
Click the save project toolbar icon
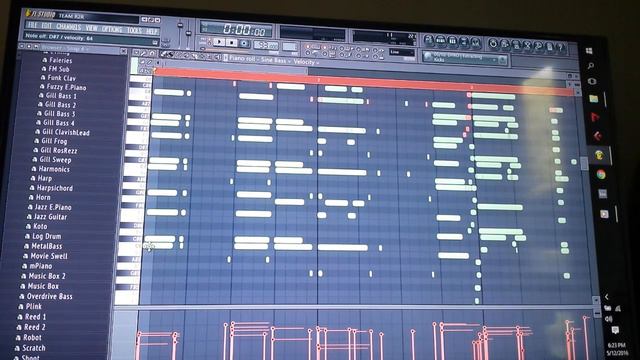[x=505, y=44]
